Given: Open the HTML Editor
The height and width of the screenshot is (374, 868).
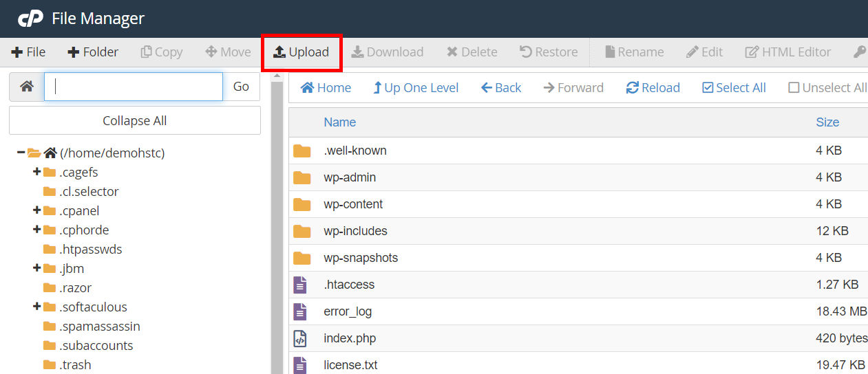Looking at the screenshot, I should (788, 52).
